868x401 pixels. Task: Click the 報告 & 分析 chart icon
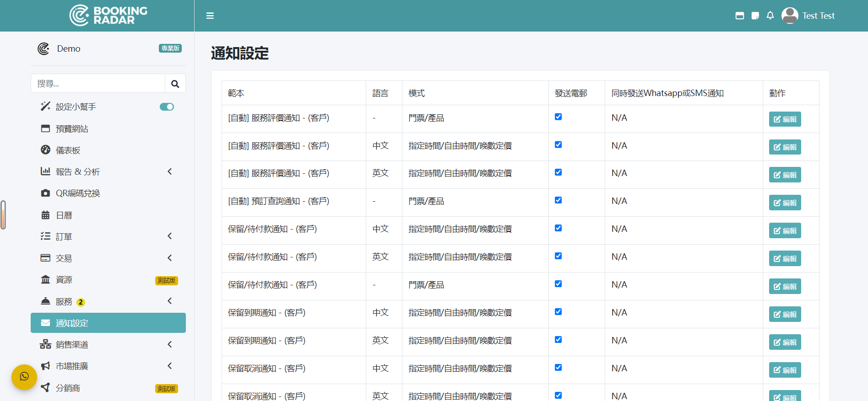click(45, 171)
